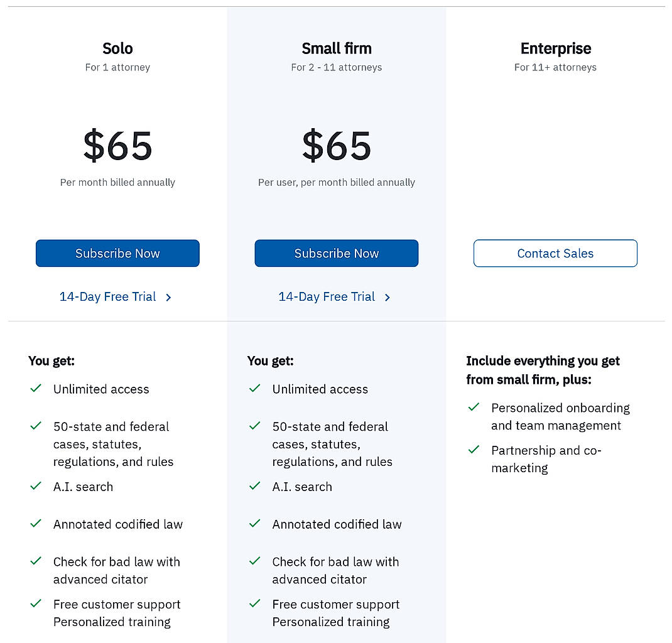Select the Enterprise plan header

click(555, 48)
